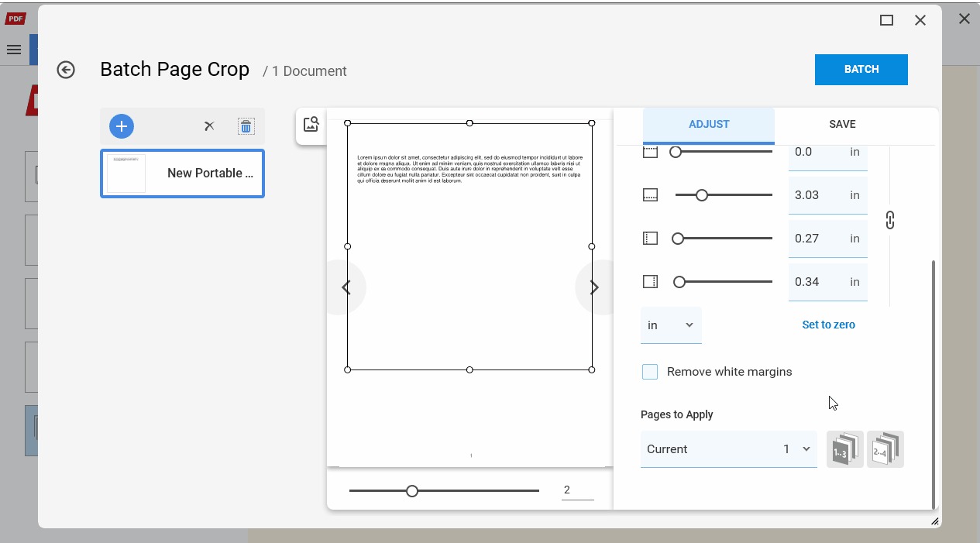The image size is (980, 543).
Task: Click the back arrow beside Batch Page Crop
Action: coord(66,70)
